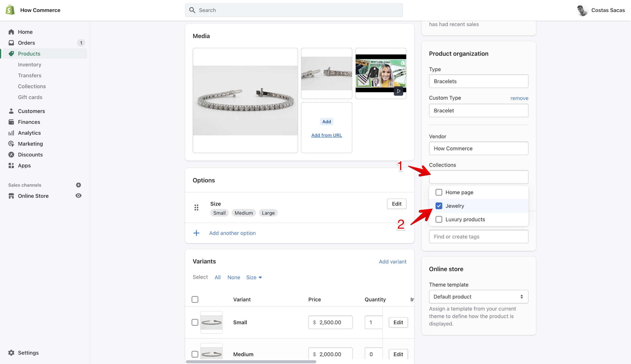
Task: Click the Small variant thumbnail
Action: [211, 322]
